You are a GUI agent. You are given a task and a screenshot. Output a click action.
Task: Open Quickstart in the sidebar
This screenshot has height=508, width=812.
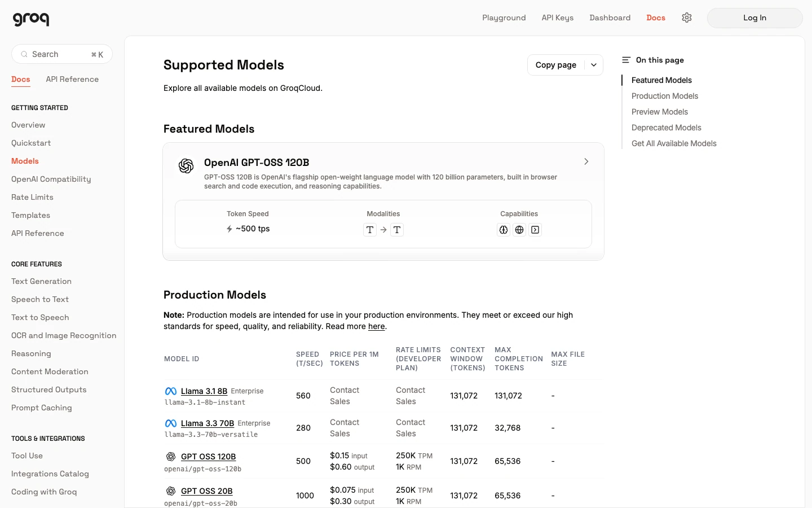(x=31, y=143)
